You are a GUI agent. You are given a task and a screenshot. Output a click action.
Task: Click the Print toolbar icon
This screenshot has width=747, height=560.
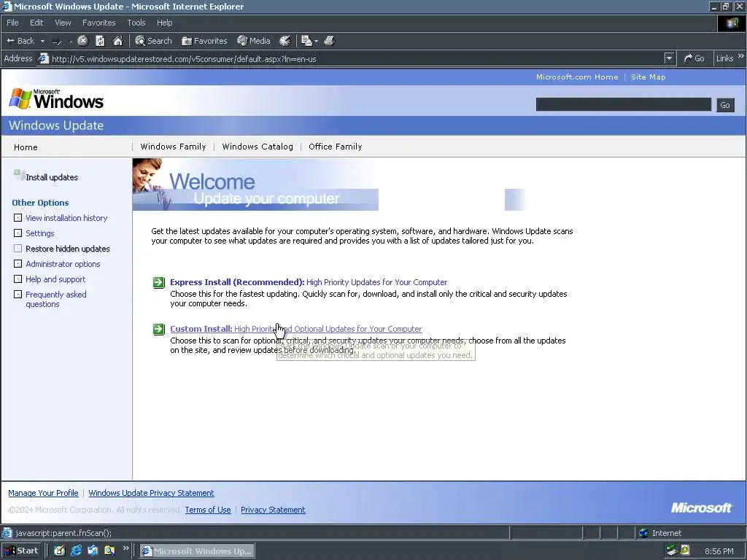coord(330,41)
